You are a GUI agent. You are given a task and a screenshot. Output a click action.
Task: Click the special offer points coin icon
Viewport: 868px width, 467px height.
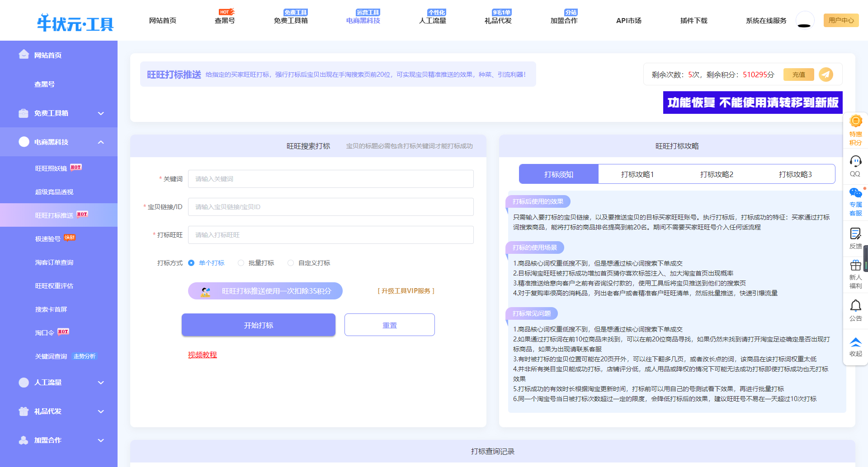pyautogui.click(x=856, y=121)
